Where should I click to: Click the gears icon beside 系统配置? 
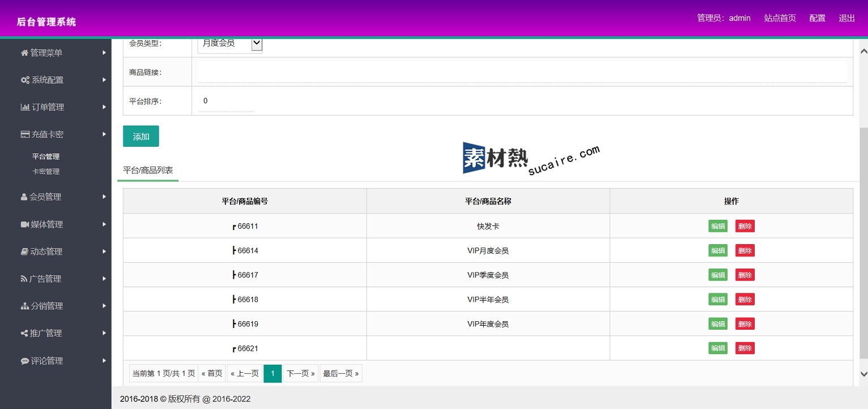(x=25, y=80)
